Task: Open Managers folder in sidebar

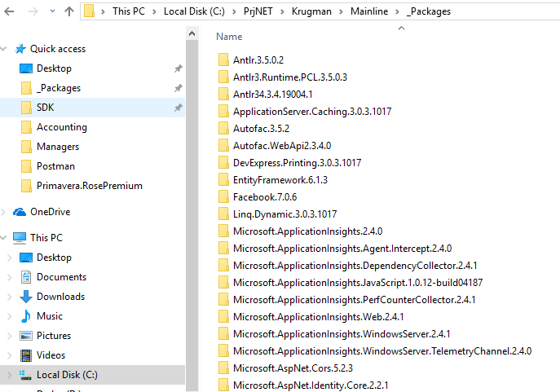Action: 58,147
